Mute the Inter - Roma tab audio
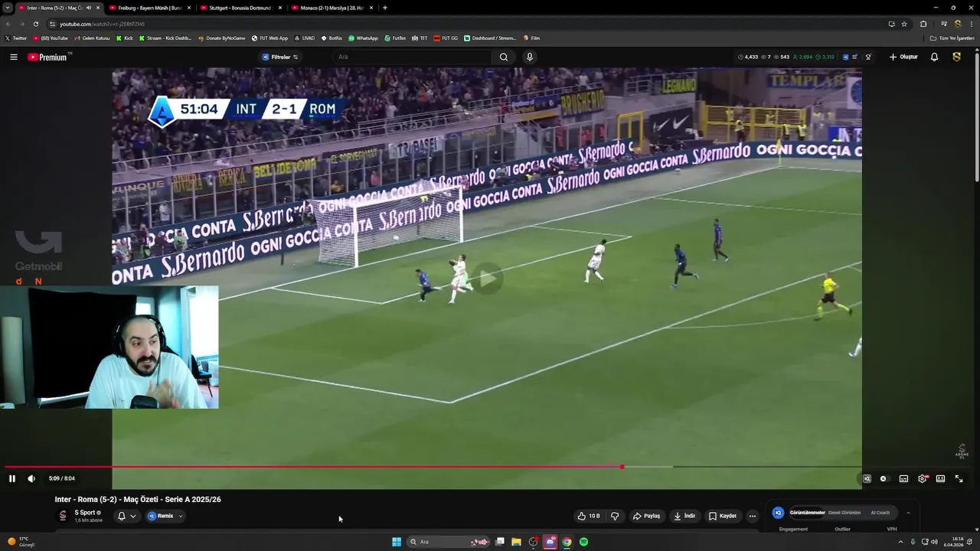980x551 pixels. tap(89, 8)
